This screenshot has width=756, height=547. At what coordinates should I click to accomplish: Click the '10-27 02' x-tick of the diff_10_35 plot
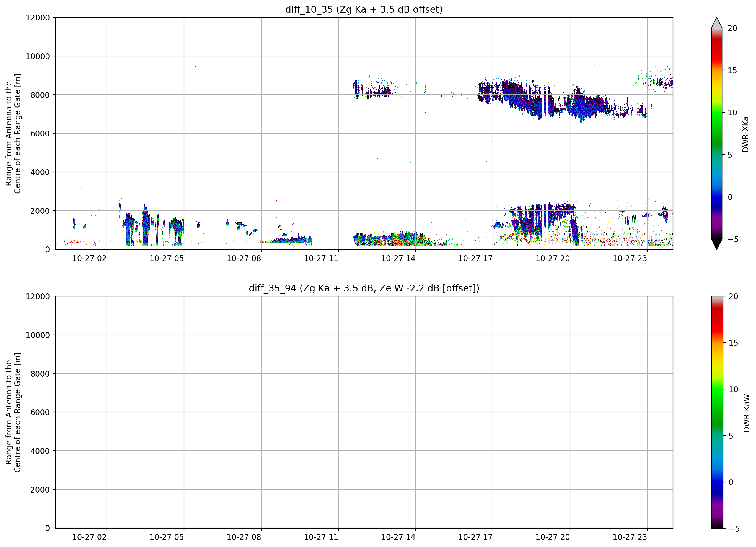click(x=89, y=259)
